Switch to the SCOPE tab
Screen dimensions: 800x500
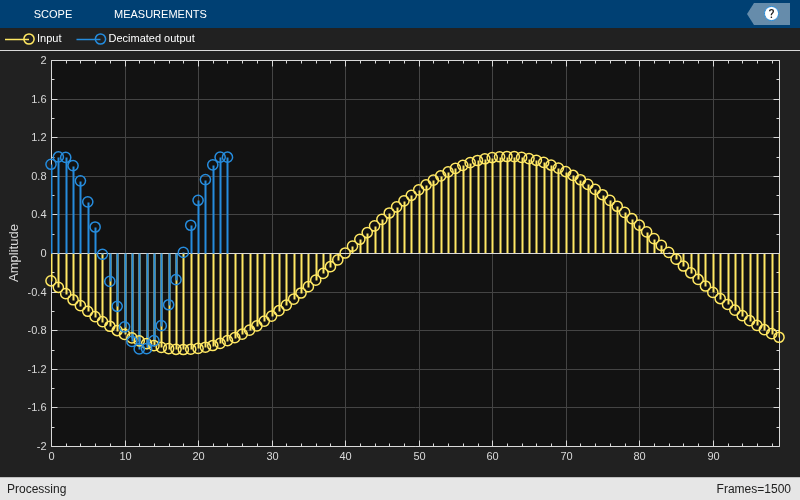[53, 14]
